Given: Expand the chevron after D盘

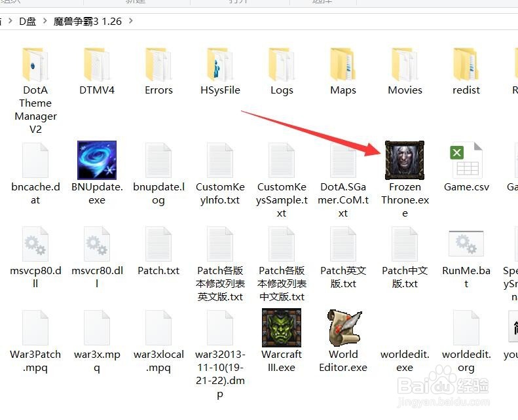Looking at the screenshot, I should [x=45, y=21].
